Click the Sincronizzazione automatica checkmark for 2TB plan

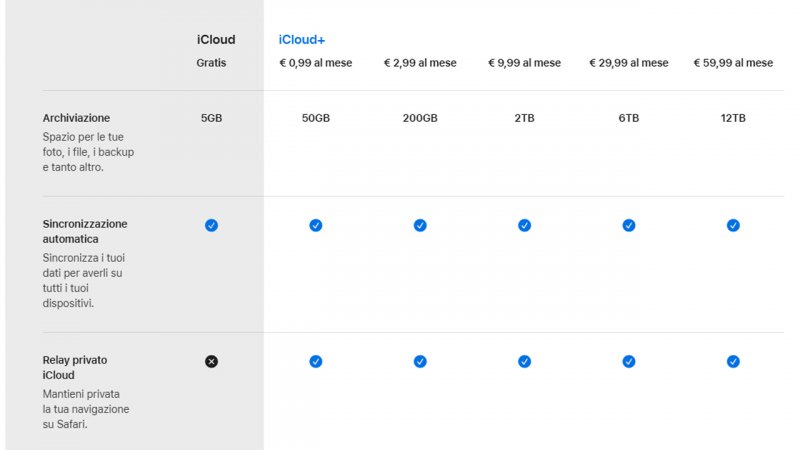(524, 225)
